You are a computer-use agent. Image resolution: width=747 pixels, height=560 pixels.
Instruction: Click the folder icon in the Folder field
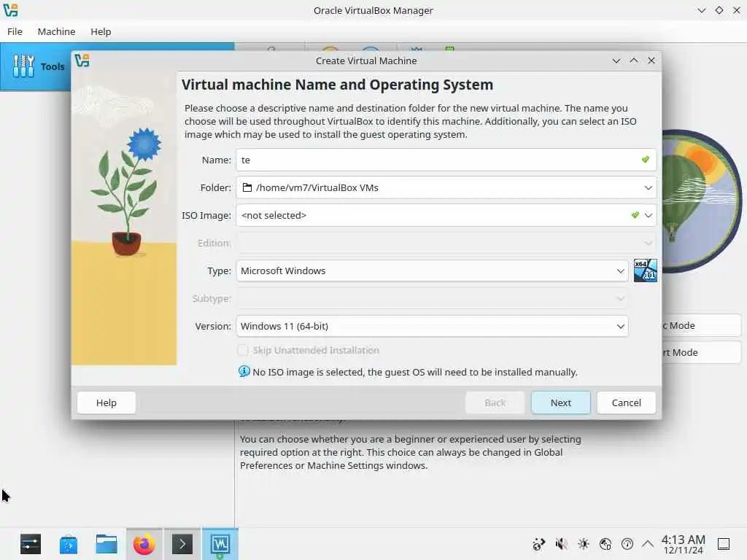click(247, 187)
